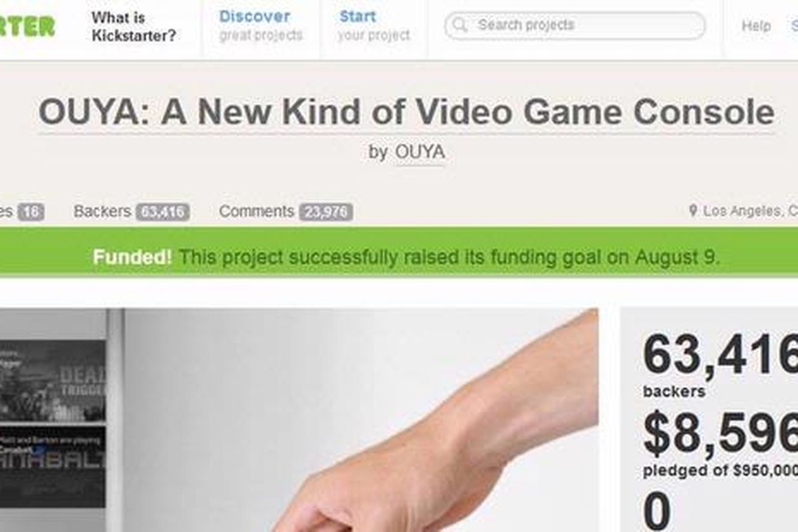The image size is (798, 532).
Task: Click the magnifier icon in search box
Action: coord(459,26)
